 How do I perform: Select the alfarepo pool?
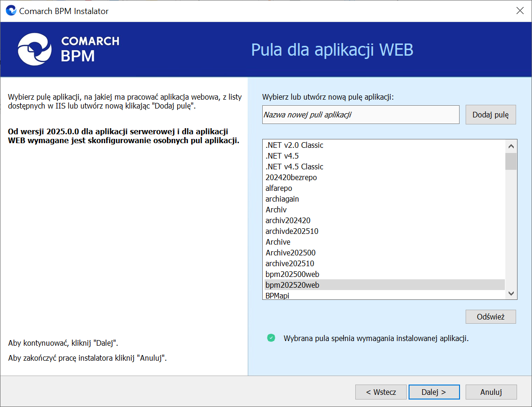click(385, 188)
